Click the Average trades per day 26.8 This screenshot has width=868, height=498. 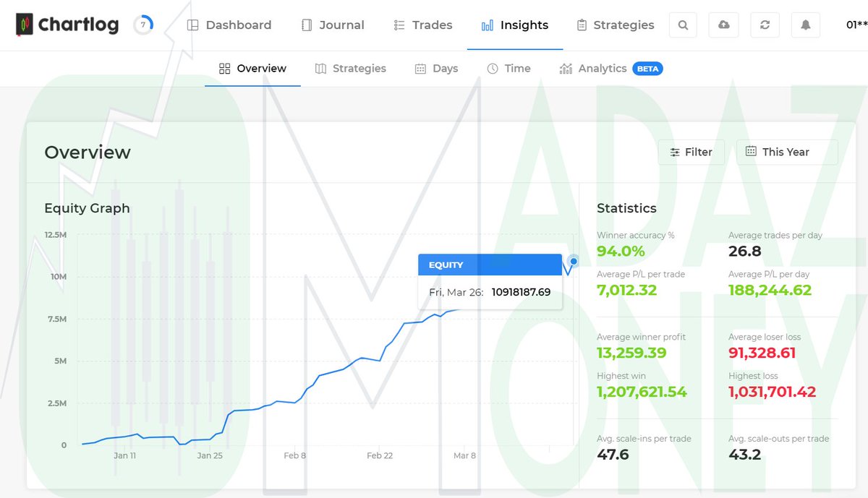pyautogui.click(x=745, y=252)
